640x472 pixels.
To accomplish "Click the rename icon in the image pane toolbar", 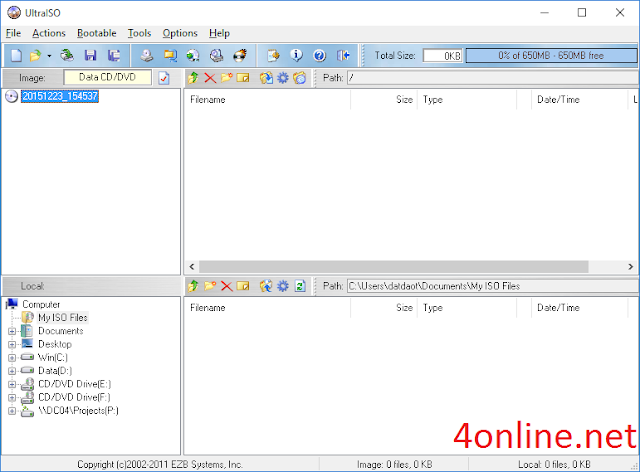I will 243,78.
